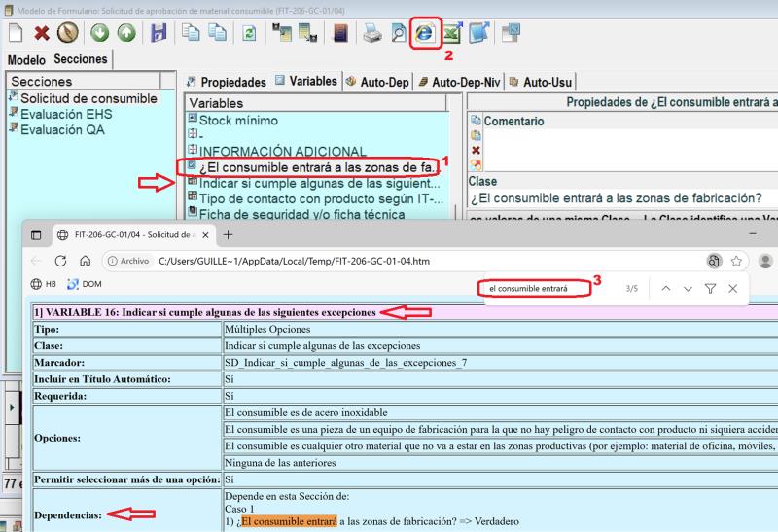Select the Stock mínimo variable
This screenshot has width=778, height=532.
pyautogui.click(x=237, y=121)
